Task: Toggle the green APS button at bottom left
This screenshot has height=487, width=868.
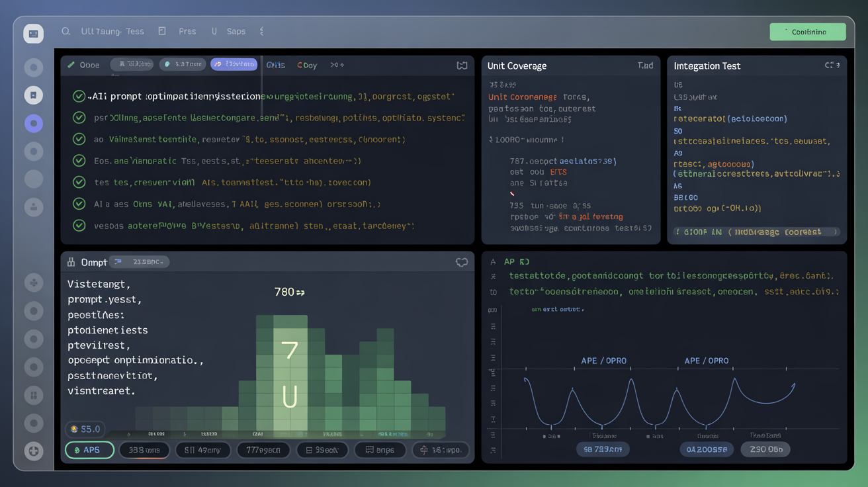Action: (89, 449)
